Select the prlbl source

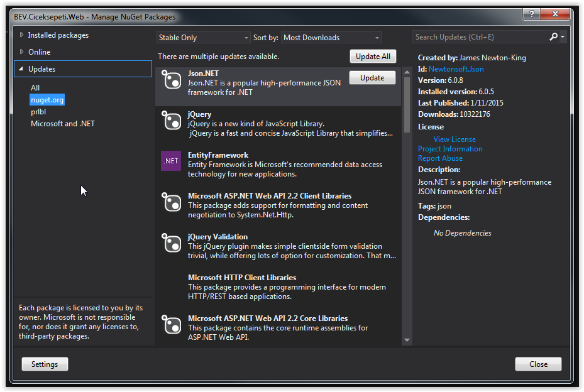tap(38, 112)
